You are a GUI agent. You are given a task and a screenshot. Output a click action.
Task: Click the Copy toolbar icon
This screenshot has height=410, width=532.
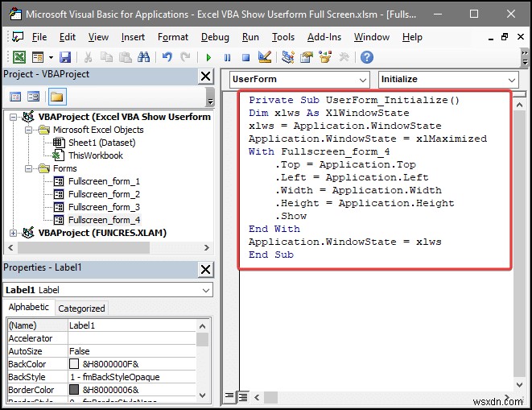pyautogui.click(x=106, y=57)
